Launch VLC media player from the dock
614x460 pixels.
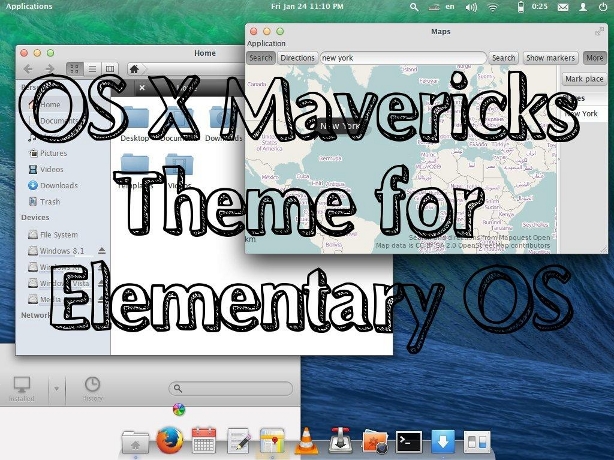click(306, 441)
